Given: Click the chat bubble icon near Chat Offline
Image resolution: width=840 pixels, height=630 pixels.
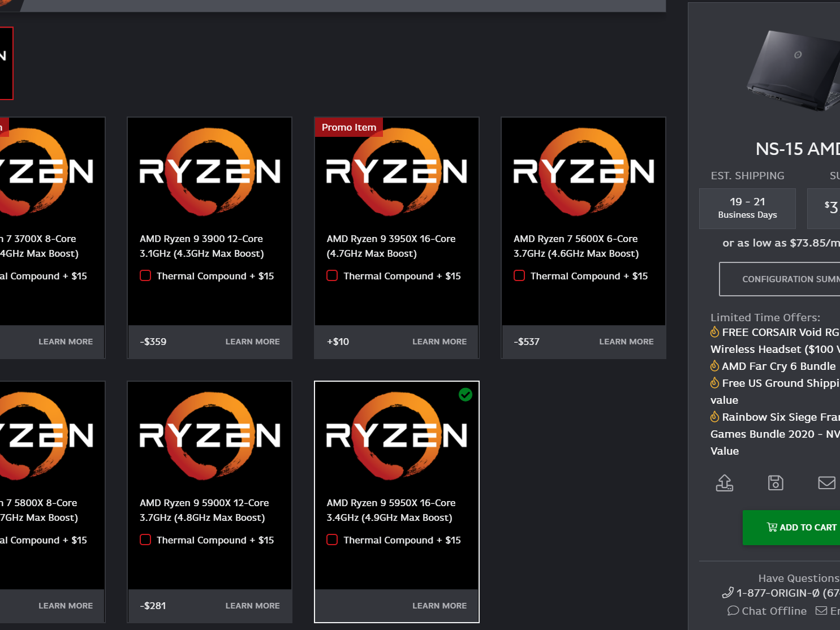Looking at the screenshot, I should (733, 611).
